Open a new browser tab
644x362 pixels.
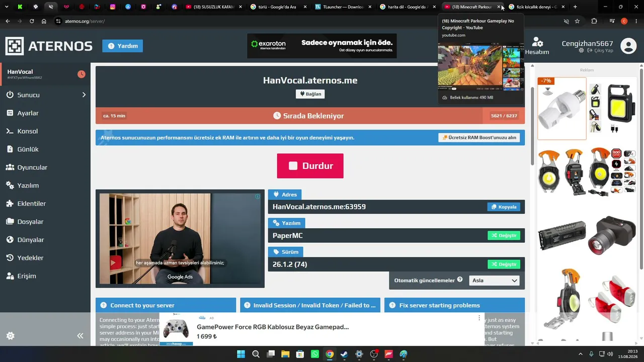pyautogui.click(x=575, y=7)
